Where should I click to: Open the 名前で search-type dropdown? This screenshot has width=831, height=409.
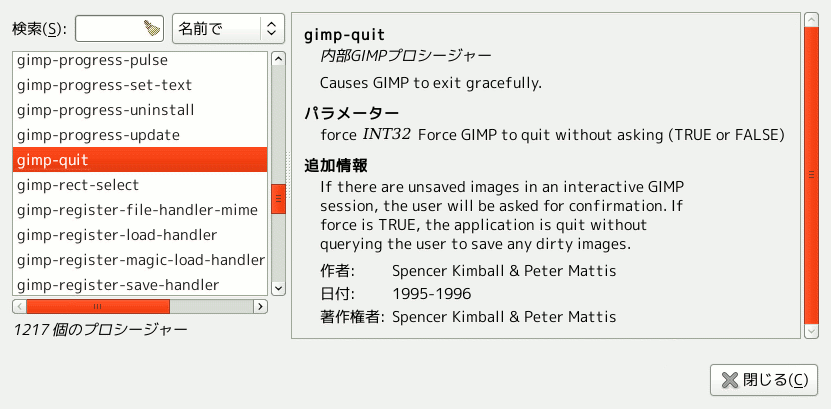coord(228,28)
